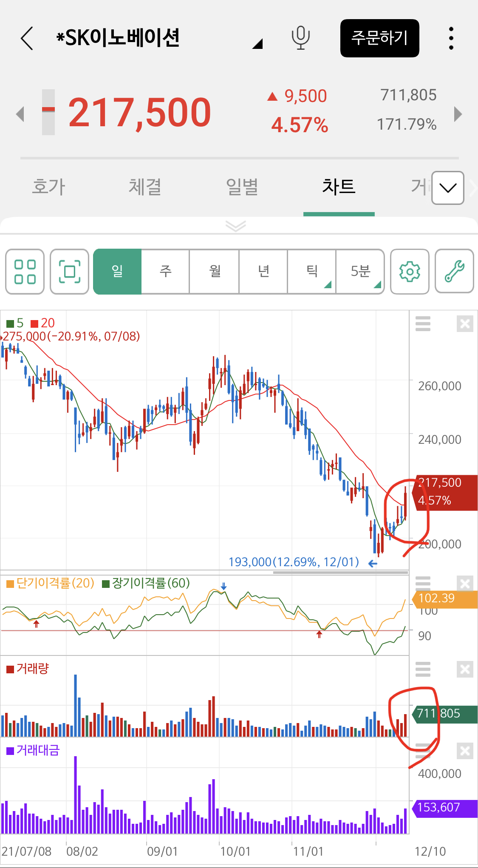Tap the 단기이격률(20) legend
478x868 pixels.
click(51, 583)
